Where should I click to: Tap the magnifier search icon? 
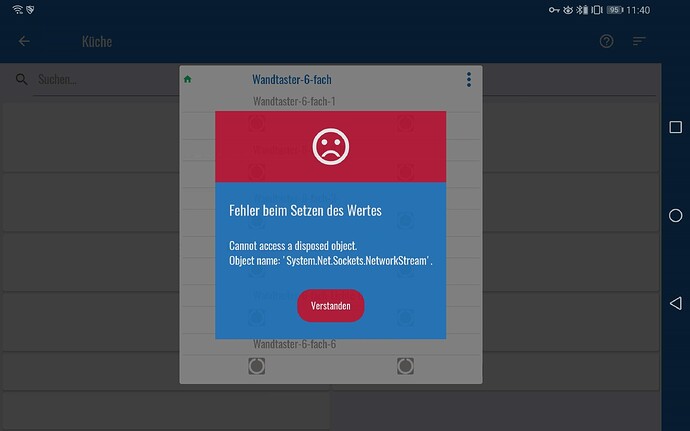coord(21,79)
